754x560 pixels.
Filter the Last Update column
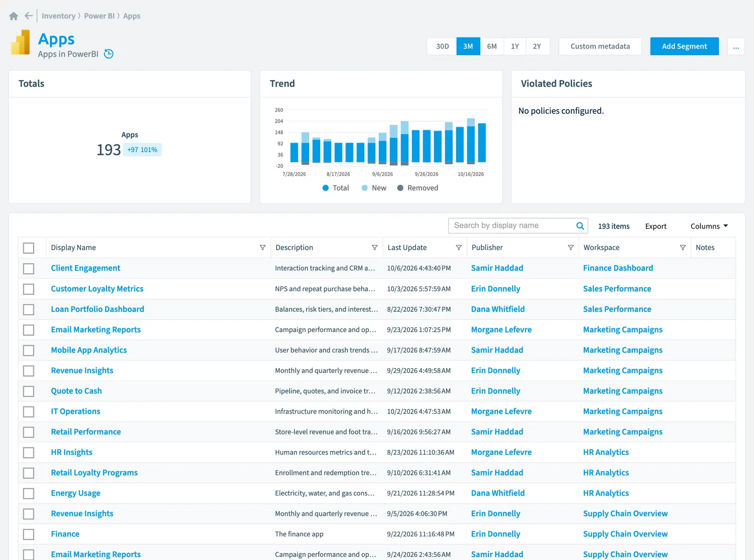tap(459, 248)
